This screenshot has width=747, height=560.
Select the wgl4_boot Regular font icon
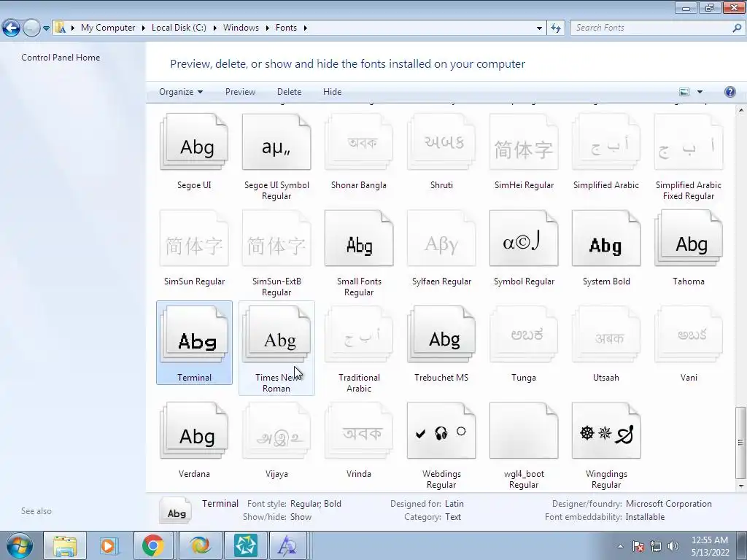pos(524,430)
